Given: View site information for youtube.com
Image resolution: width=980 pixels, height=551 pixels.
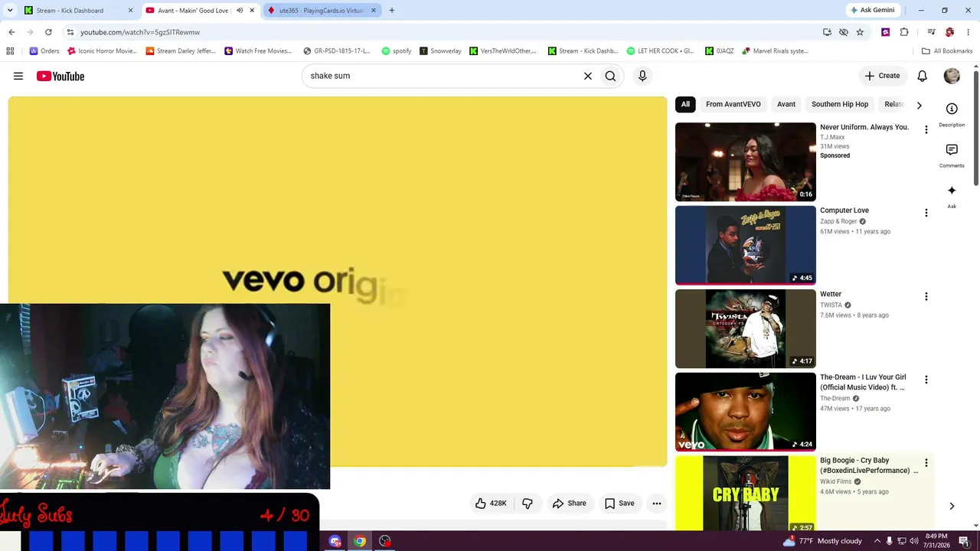Looking at the screenshot, I should [70, 32].
